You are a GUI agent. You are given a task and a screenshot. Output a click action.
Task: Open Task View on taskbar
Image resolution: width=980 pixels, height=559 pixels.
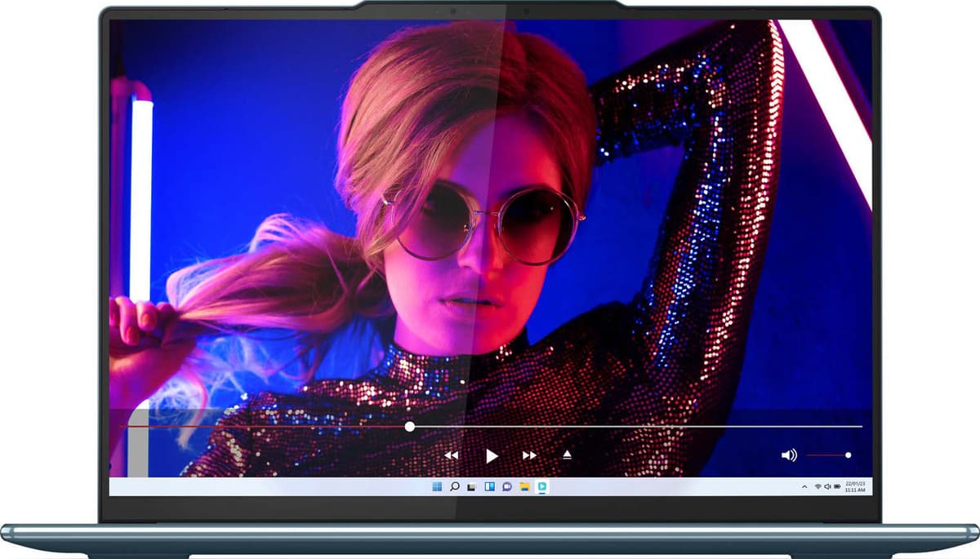click(471, 487)
